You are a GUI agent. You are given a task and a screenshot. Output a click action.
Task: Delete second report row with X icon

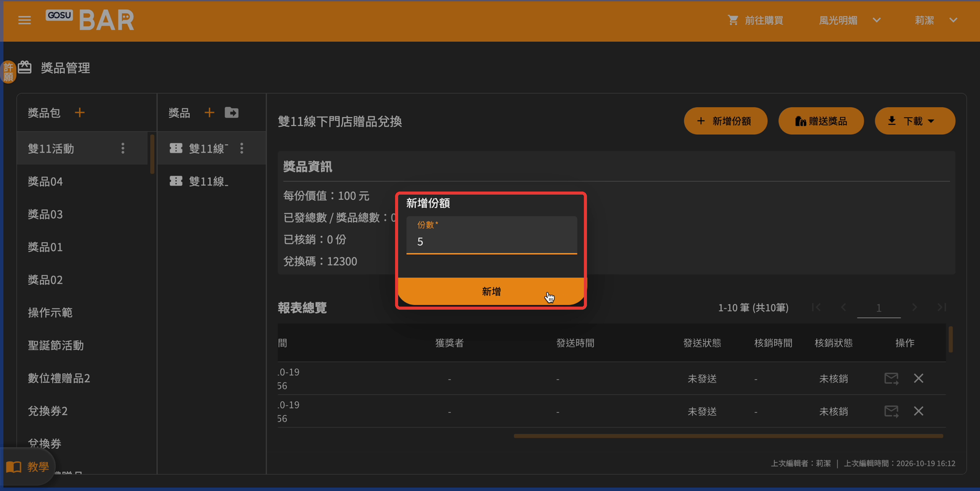point(919,411)
